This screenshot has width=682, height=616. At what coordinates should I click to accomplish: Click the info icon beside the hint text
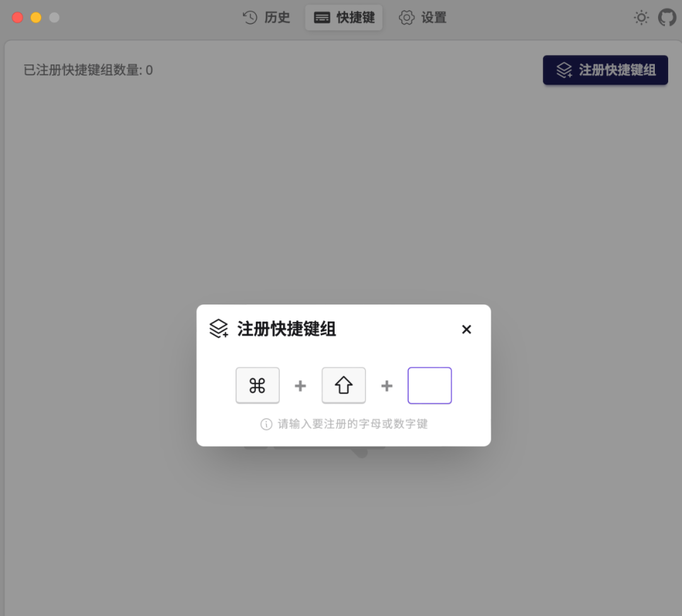tap(265, 424)
